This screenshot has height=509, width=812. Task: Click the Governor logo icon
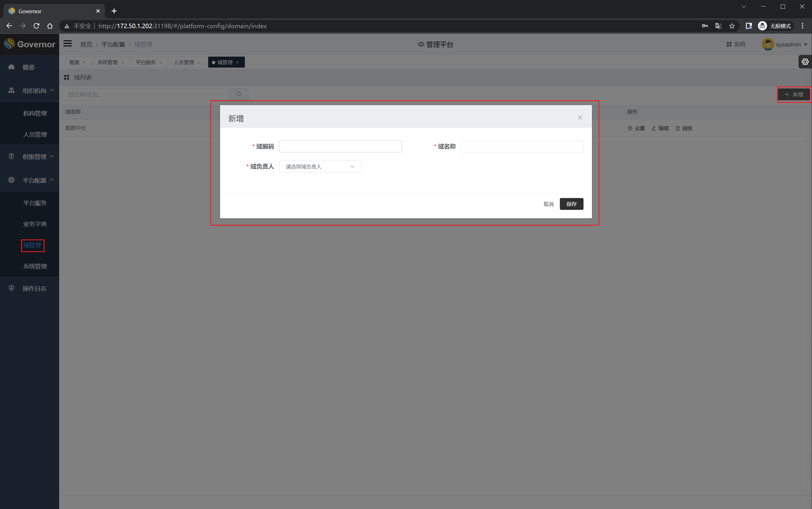pos(9,44)
